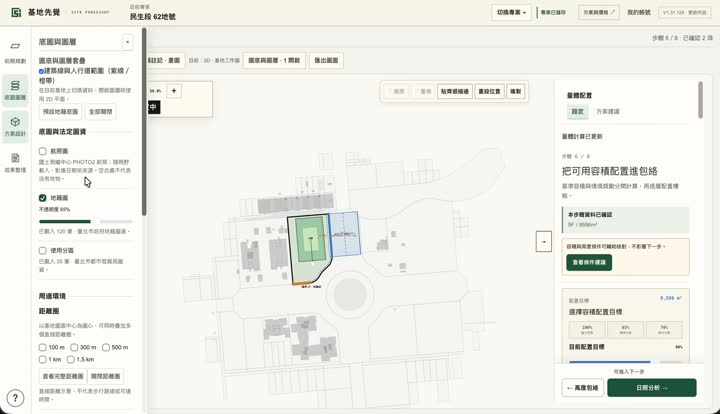Image resolution: width=720 pixels, height=414 pixels.
Task: Open the 方案與價格 link
Action: [x=599, y=12]
